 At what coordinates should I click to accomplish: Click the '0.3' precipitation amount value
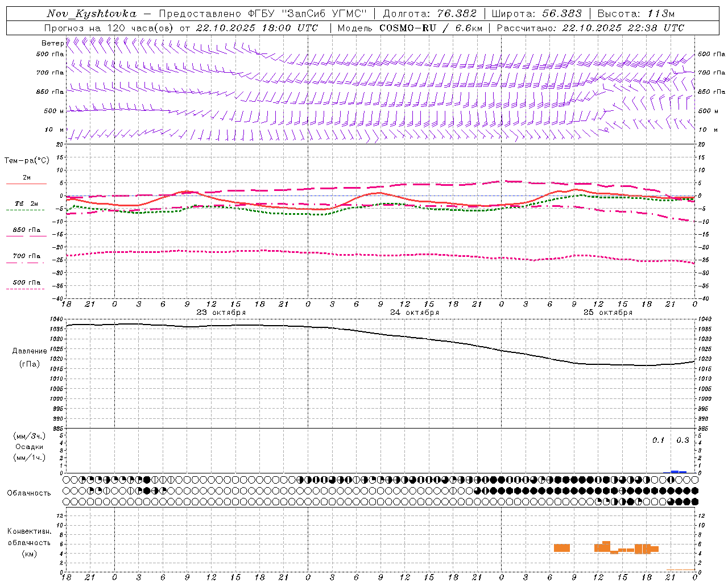[x=682, y=440]
